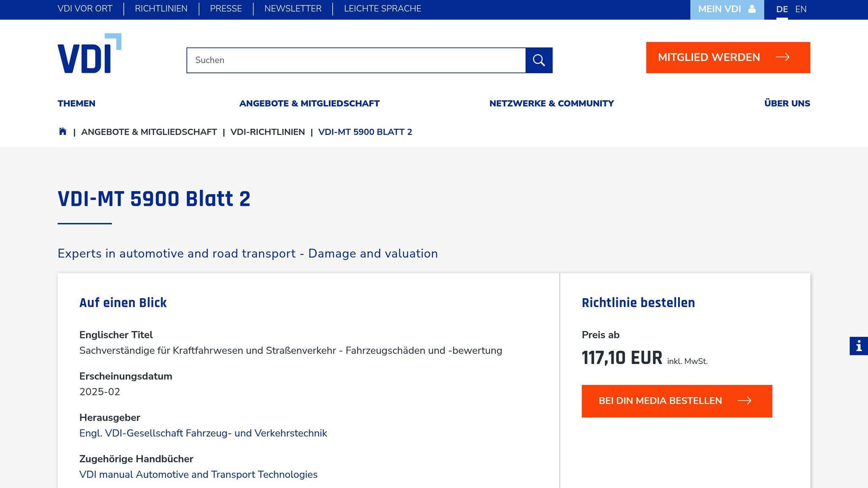Select the DE language option
Screen dimensions: 868x488
(782, 9)
